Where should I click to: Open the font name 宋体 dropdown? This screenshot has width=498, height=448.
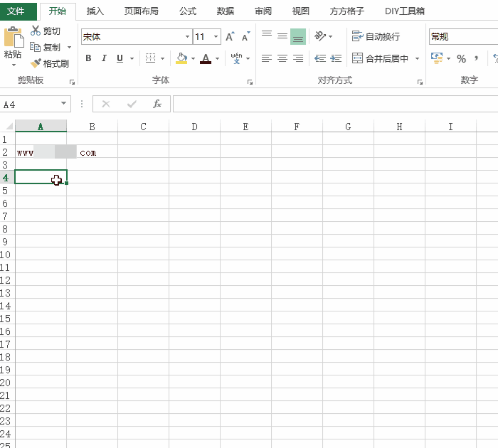187,37
